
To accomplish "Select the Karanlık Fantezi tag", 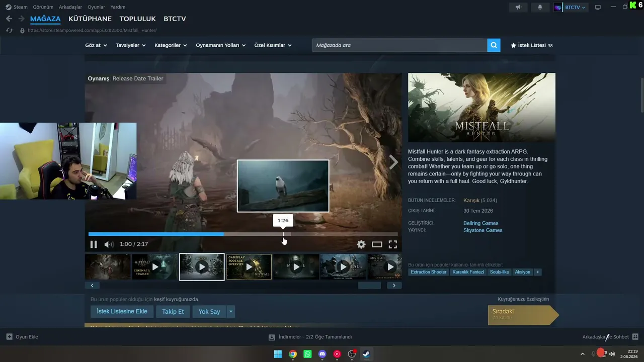I will tap(468, 272).
